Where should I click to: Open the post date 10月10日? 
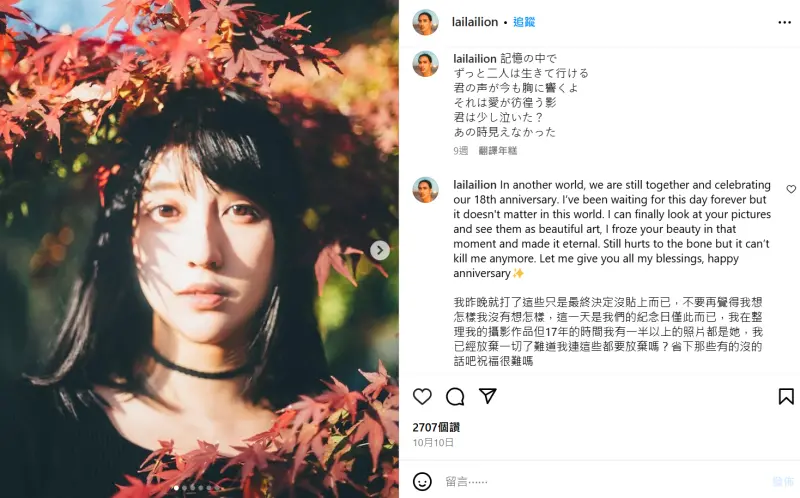tap(433, 442)
